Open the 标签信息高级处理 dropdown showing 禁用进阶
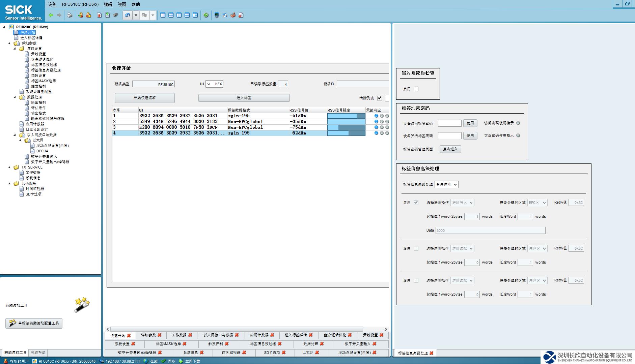 [446, 184]
